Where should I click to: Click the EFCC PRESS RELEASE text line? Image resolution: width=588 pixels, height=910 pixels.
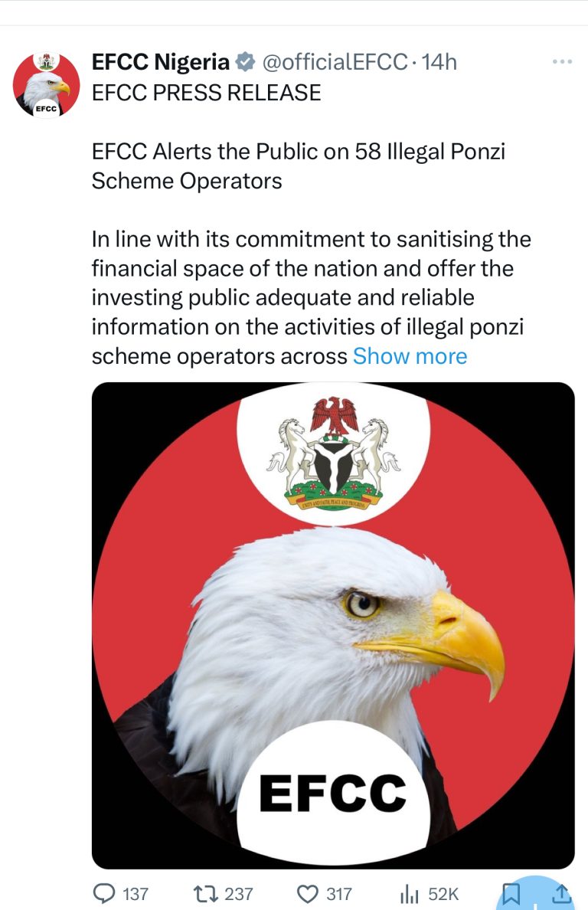tap(206, 93)
